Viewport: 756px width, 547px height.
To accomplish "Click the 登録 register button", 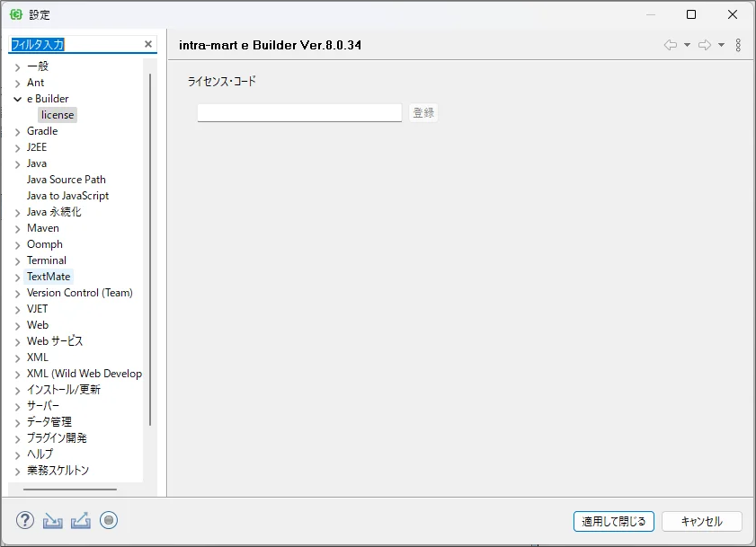I will pyautogui.click(x=423, y=113).
